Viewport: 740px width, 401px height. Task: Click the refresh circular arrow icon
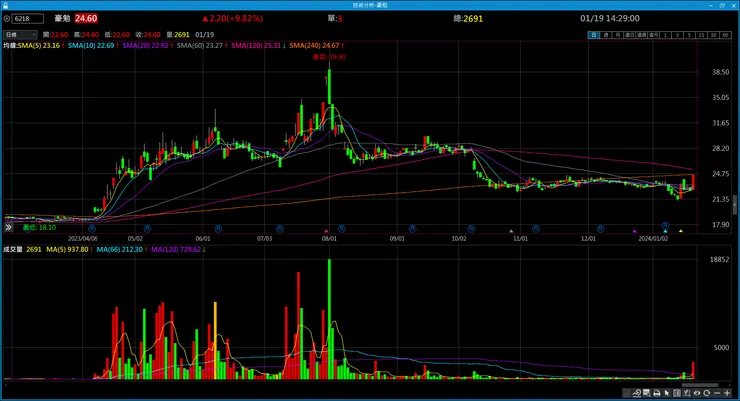click(706, 393)
